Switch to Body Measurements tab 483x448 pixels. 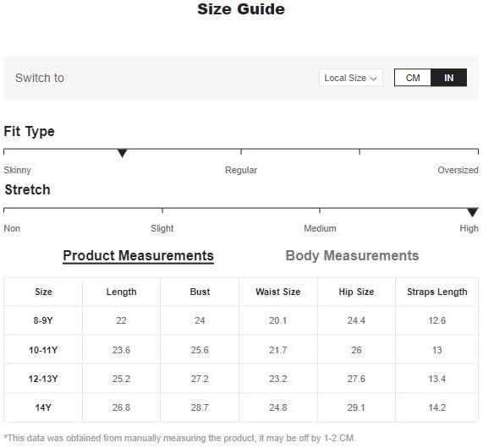(352, 256)
